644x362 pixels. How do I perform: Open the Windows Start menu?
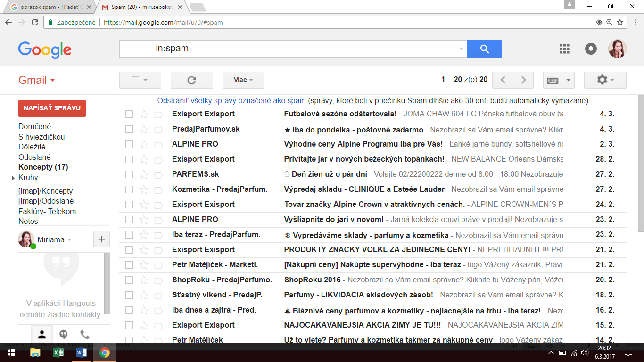[x=11, y=353]
